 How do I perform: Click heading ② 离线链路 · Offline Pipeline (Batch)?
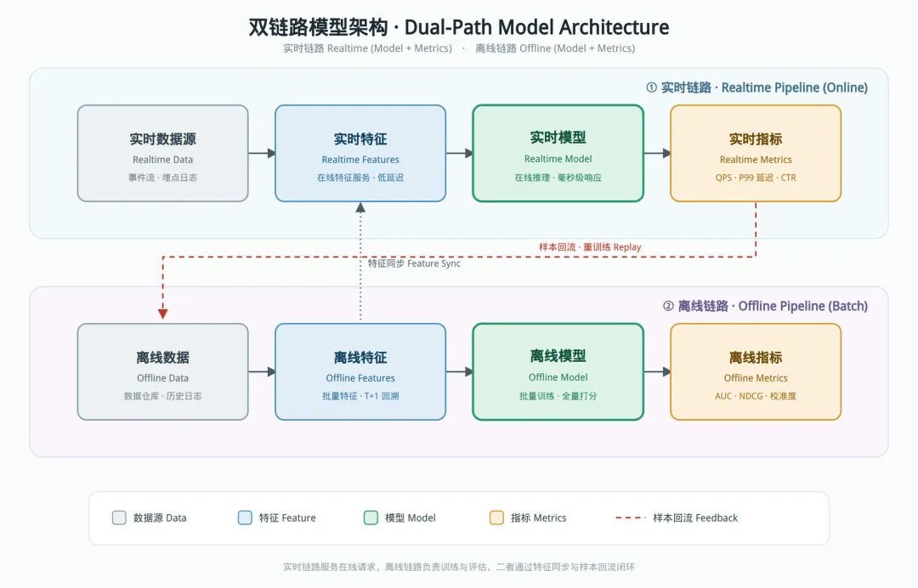[765, 306]
